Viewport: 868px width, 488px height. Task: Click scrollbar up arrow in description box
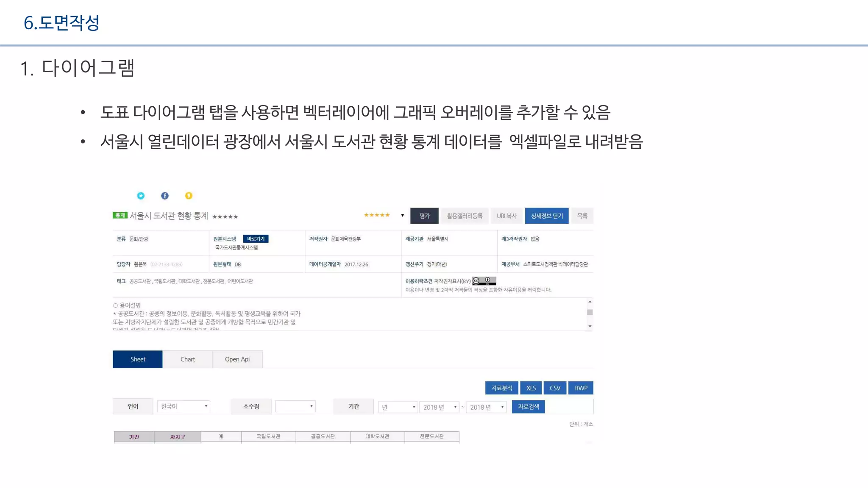(x=590, y=302)
